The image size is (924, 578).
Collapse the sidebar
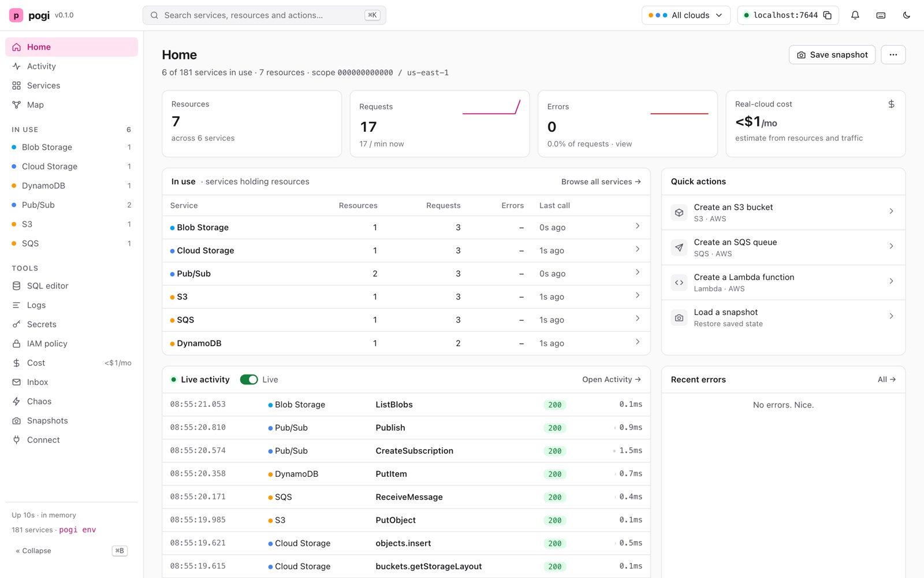(33, 551)
